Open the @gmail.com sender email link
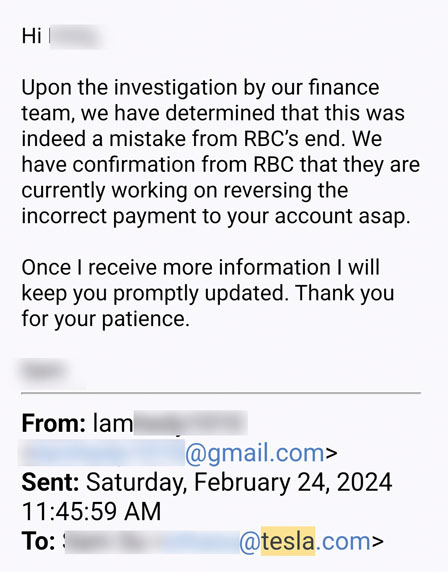This screenshot has width=448, height=572. point(171,453)
